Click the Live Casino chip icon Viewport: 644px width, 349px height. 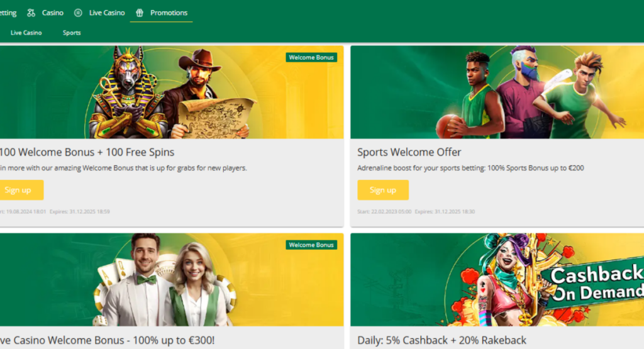coord(78,13)
